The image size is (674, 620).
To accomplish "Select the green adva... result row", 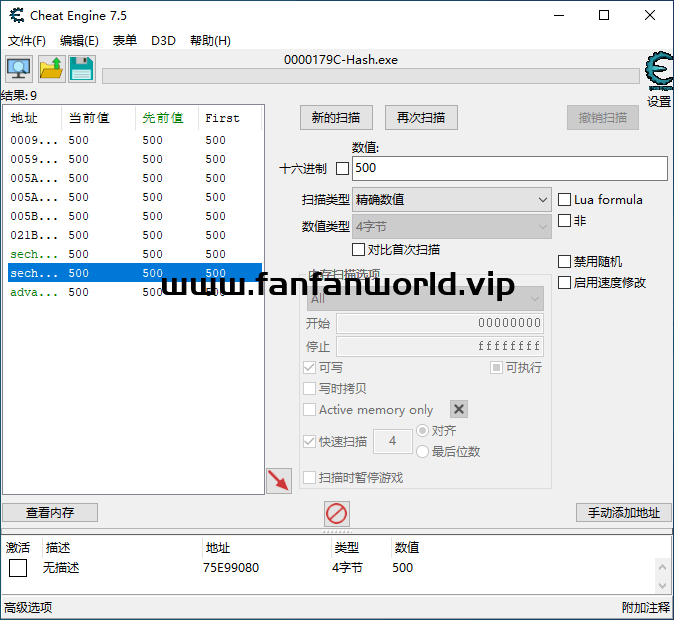I will (135, 292).
